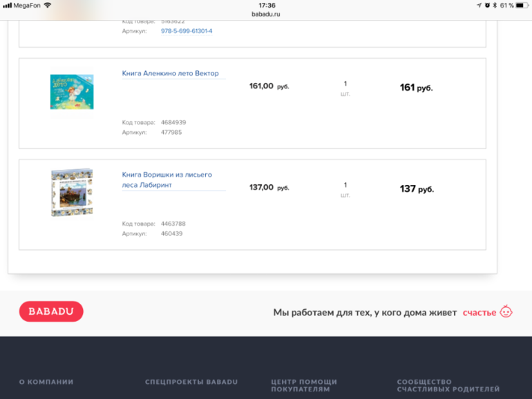The width and height of the screenshot is (532, 399).
Task: Tap the babadu.ru address bar
Action: pyautogui.click(x=266, y=14)
